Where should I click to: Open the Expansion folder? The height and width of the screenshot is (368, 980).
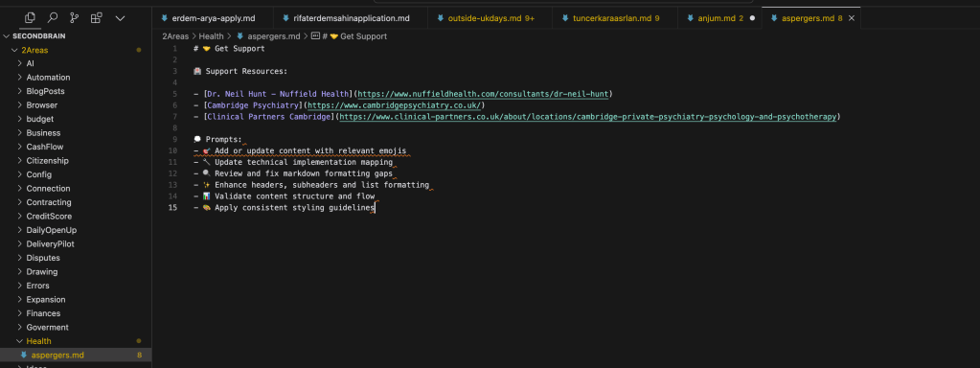(x=46, y=299)
